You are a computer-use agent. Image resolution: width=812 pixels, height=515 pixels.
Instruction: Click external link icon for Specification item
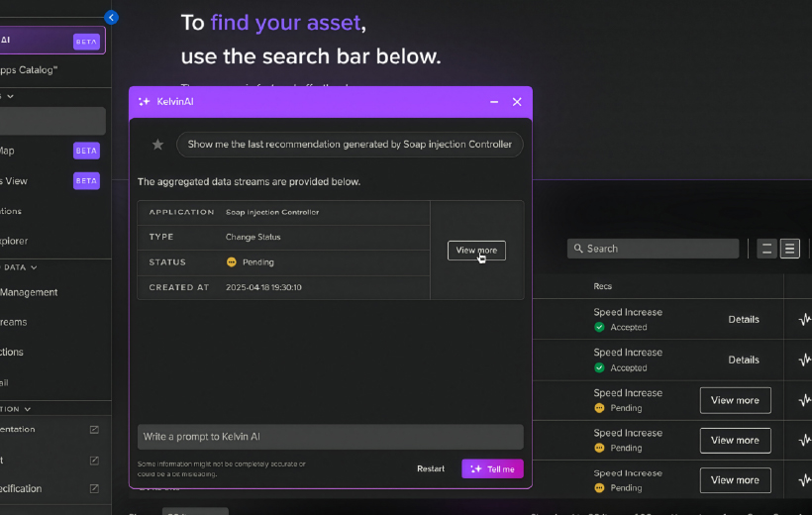94,488
